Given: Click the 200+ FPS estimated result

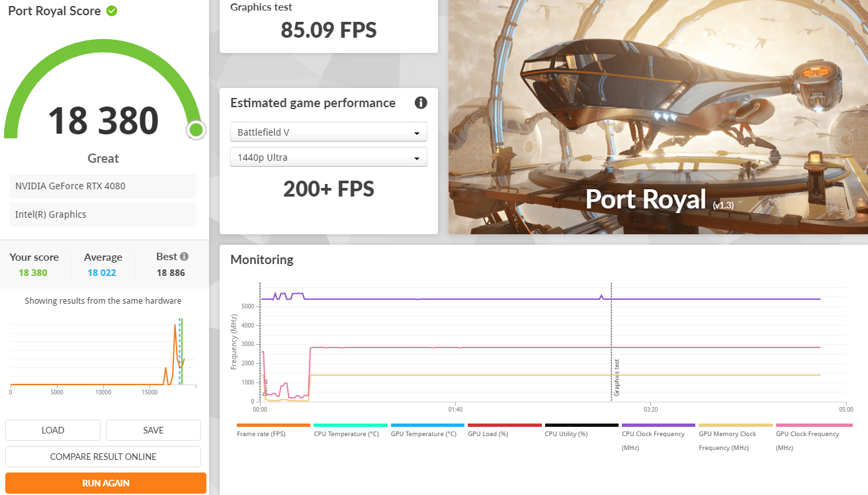Looking at the screenshot, I should click(x=329, y=189).
